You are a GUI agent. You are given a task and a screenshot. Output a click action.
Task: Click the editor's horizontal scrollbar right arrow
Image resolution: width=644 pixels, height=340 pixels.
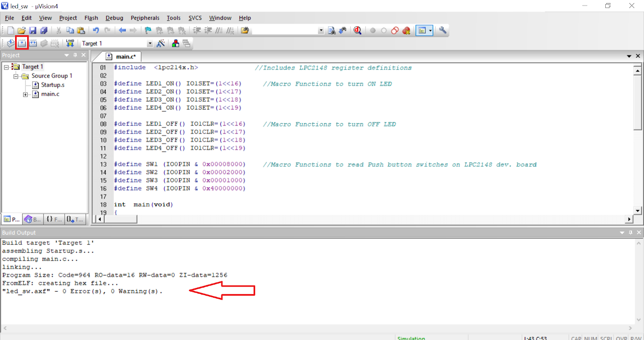[628, 219]
